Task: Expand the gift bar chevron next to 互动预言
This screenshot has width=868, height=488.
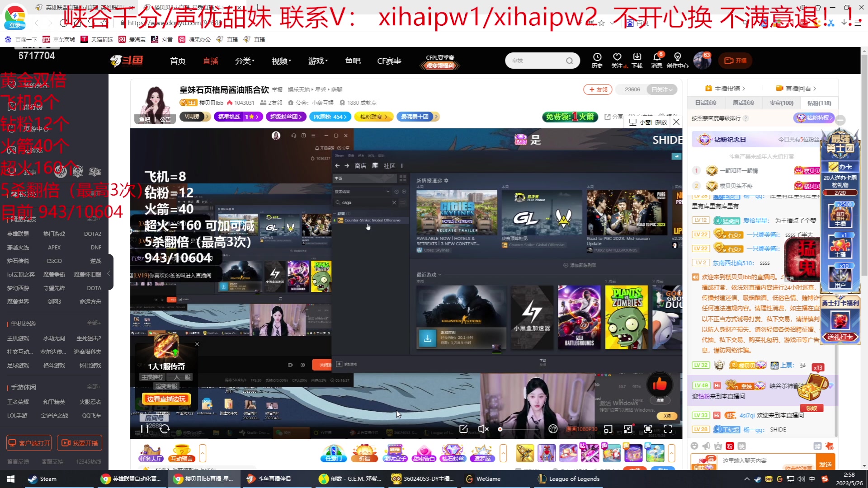Action: [x=203, y=453]
